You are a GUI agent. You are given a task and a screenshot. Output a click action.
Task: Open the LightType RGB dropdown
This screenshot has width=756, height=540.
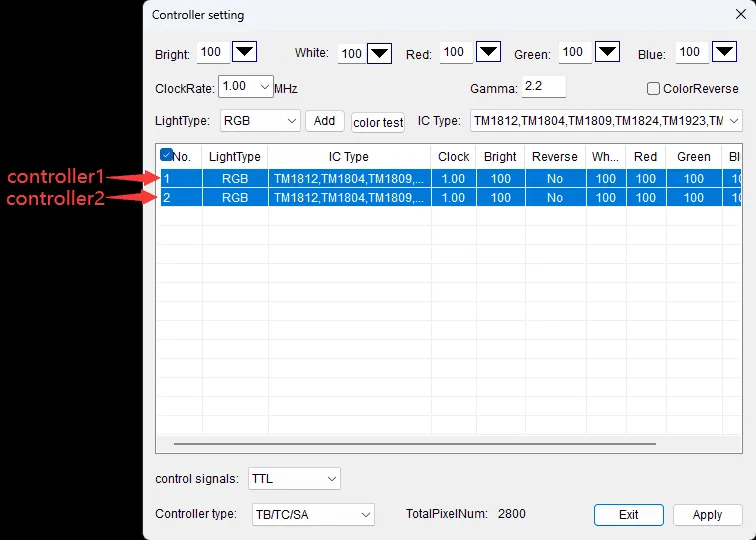click(291, 121)
